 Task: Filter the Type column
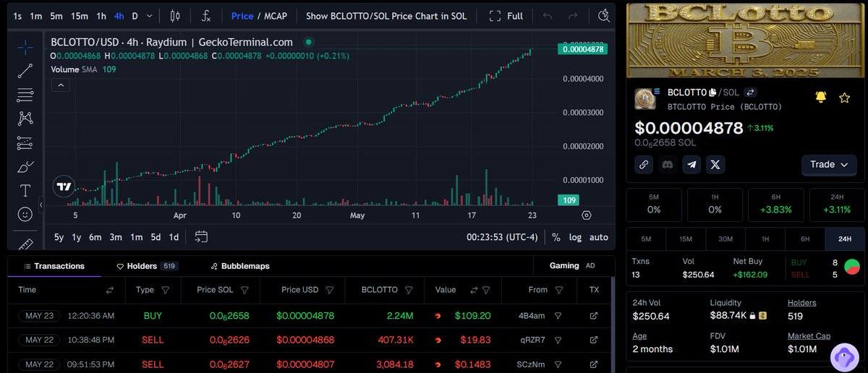pyautogui.click(x=165, y=290)
